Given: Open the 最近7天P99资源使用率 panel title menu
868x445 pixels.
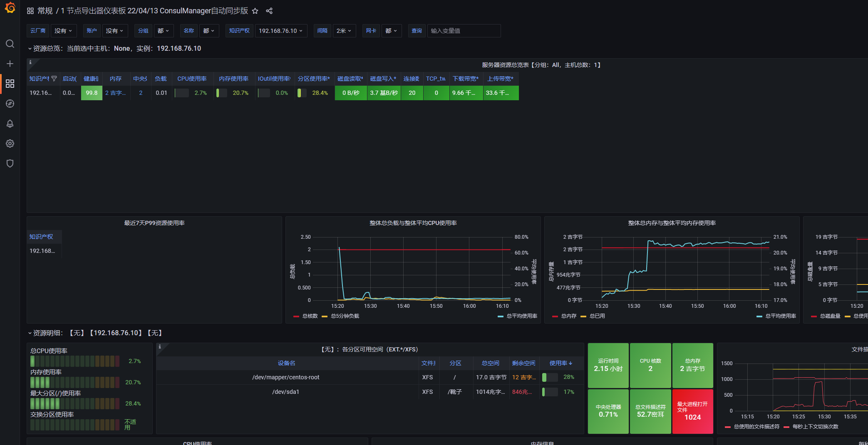Looking at the screenshot, I should pyautogui.click(x=154, y=223).
